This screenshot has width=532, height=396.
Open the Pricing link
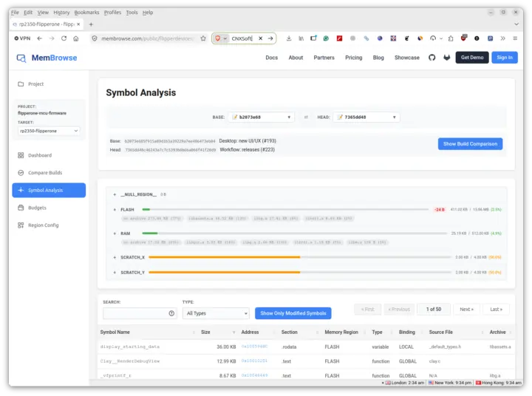pyautogui.click(x=353, y=58)
